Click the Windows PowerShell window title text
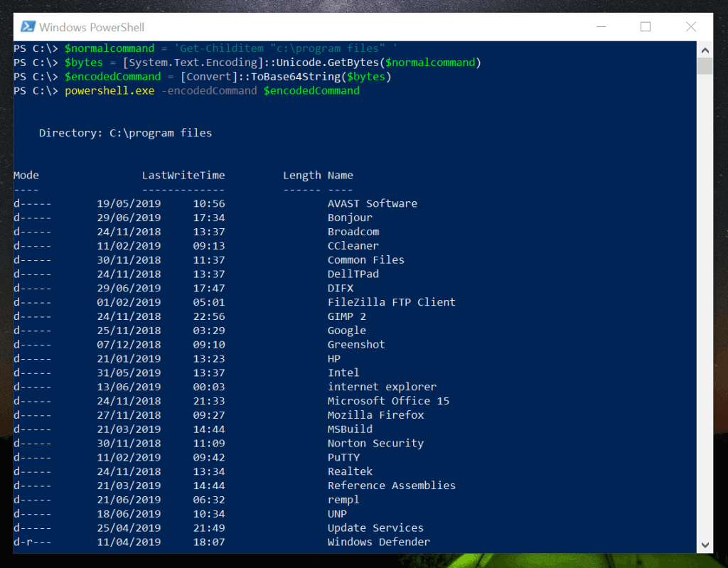This screenshot has height=568, width=728. (x=94, y=26)
